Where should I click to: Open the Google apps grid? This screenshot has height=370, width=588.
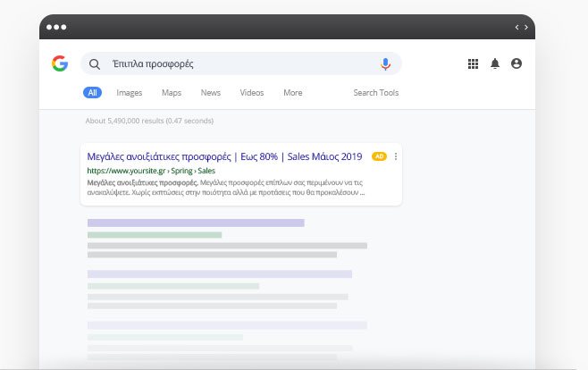point(474,64)
